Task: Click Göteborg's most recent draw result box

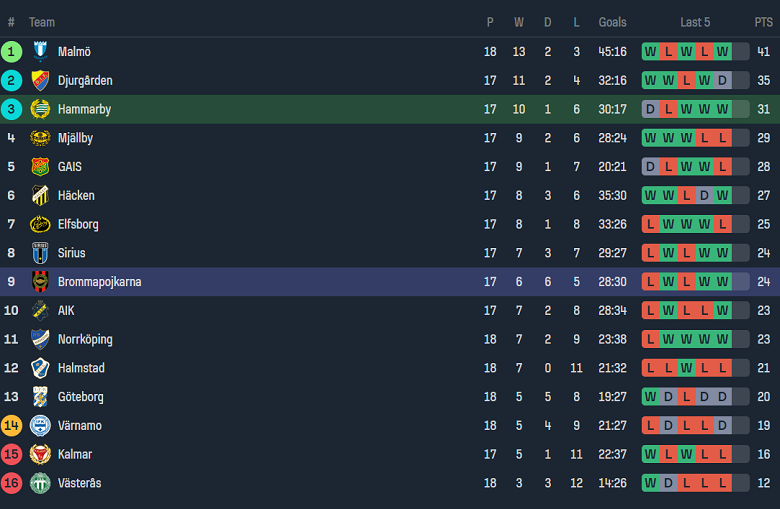Action: pyautogui.click(x=722, y=397)
